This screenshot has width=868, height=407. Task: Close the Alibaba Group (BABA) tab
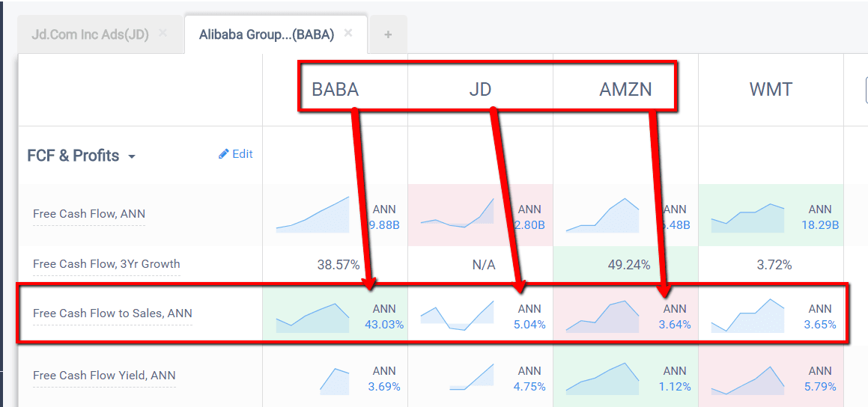pyautogui.click(x=348, y=34)
